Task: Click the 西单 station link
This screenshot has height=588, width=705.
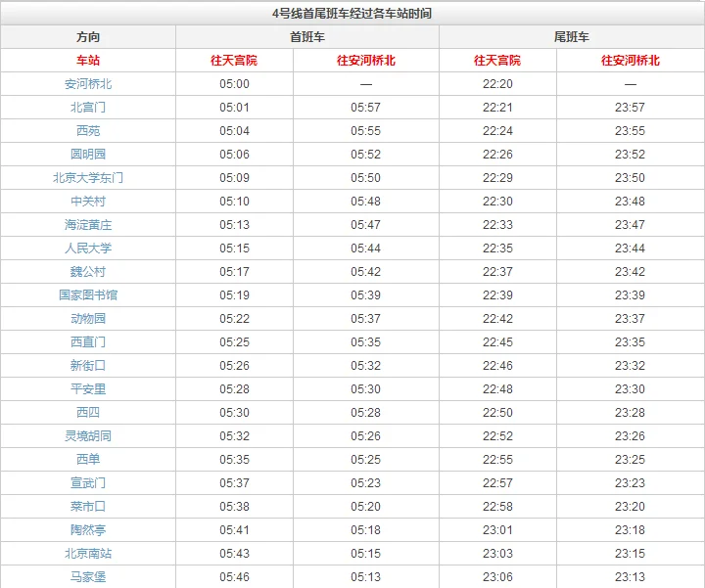Action: click(x=88, y=460)
